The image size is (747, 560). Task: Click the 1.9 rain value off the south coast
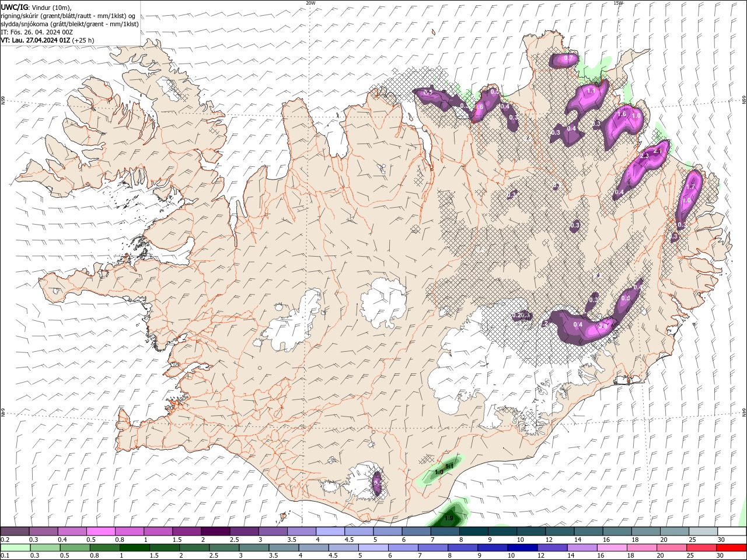click(449, 518)
